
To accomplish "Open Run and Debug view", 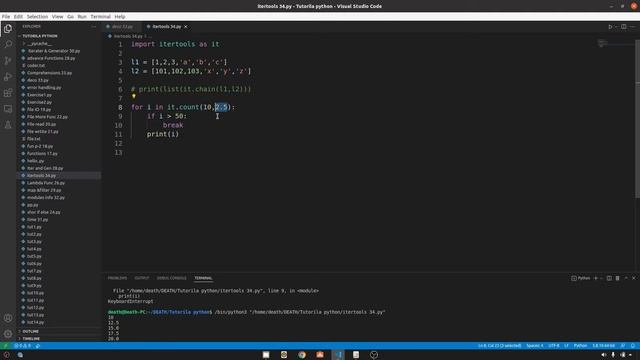I will pyautogui.click(x=8, y=77).
